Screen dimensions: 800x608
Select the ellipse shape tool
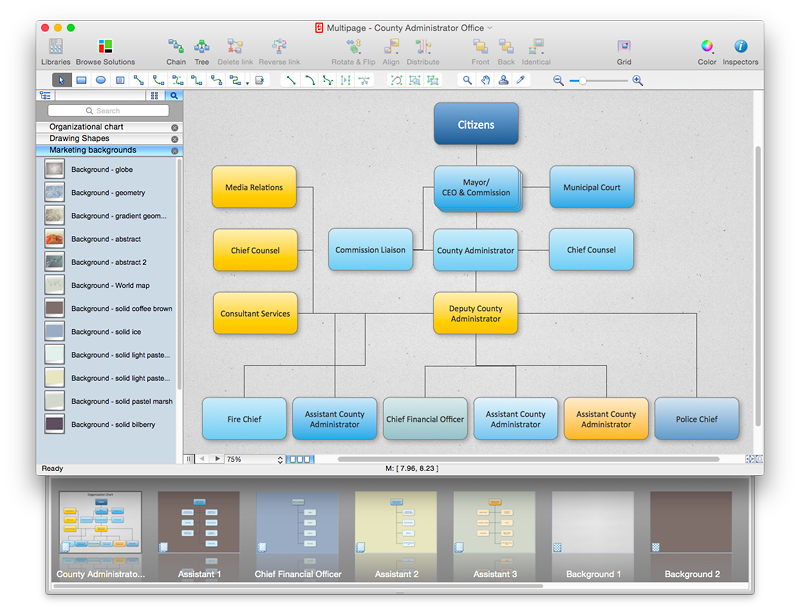point(101,80)
